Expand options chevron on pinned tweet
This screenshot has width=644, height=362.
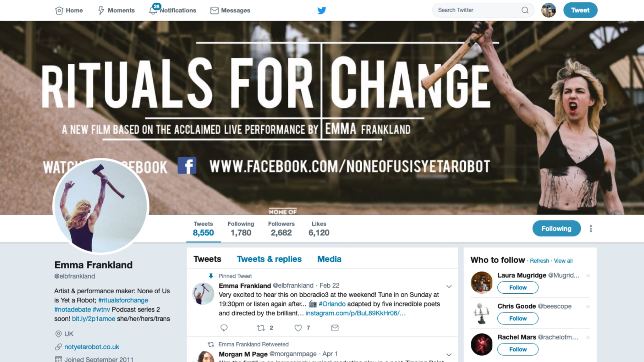[x=449, y=286]
